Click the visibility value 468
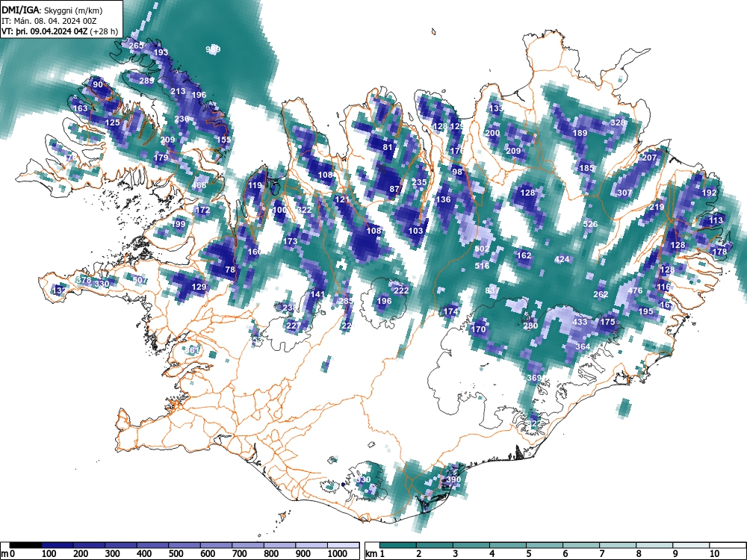 tap(199, 185)
